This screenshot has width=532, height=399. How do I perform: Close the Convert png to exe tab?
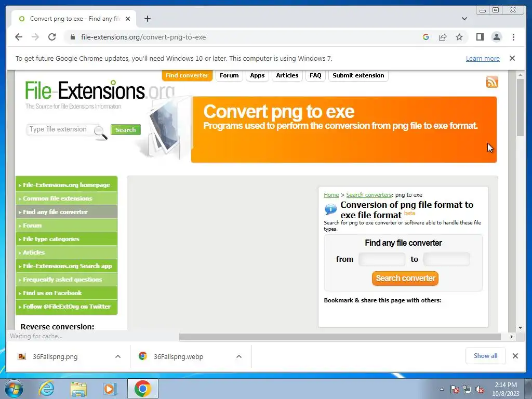tap(128, 19)
